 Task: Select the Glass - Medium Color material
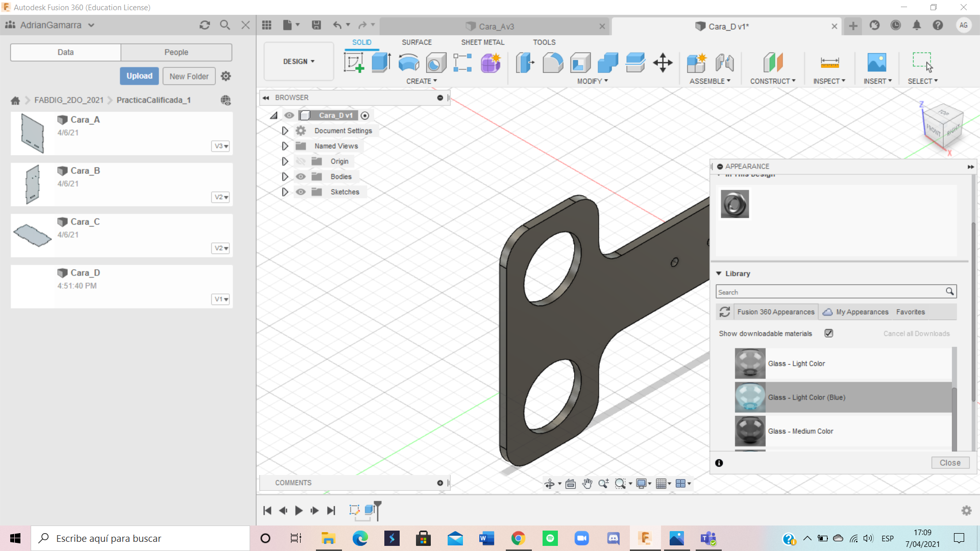(843, 431)
